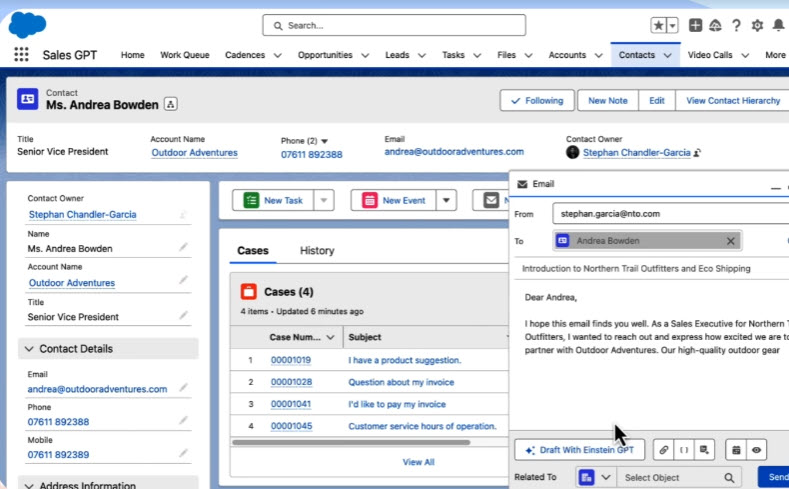Open the New Event dropdown arrow
The image size is (789, 489).
tap(446, 200)
